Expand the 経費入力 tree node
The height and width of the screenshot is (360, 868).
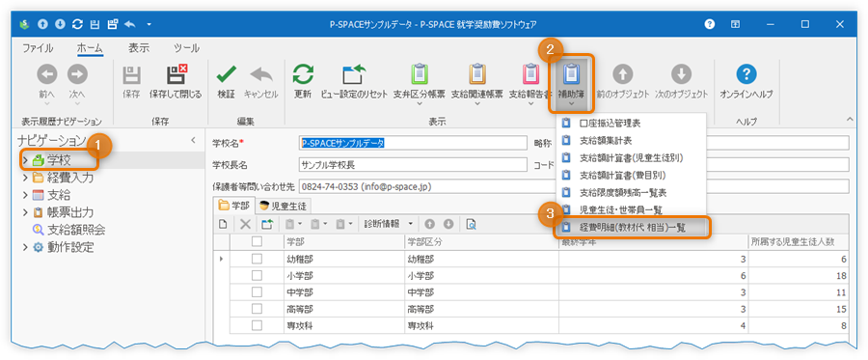tap(25, 178)
